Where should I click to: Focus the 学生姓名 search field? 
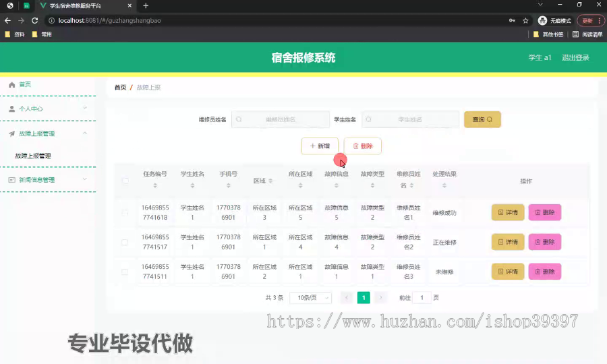[x=410, y=119]
